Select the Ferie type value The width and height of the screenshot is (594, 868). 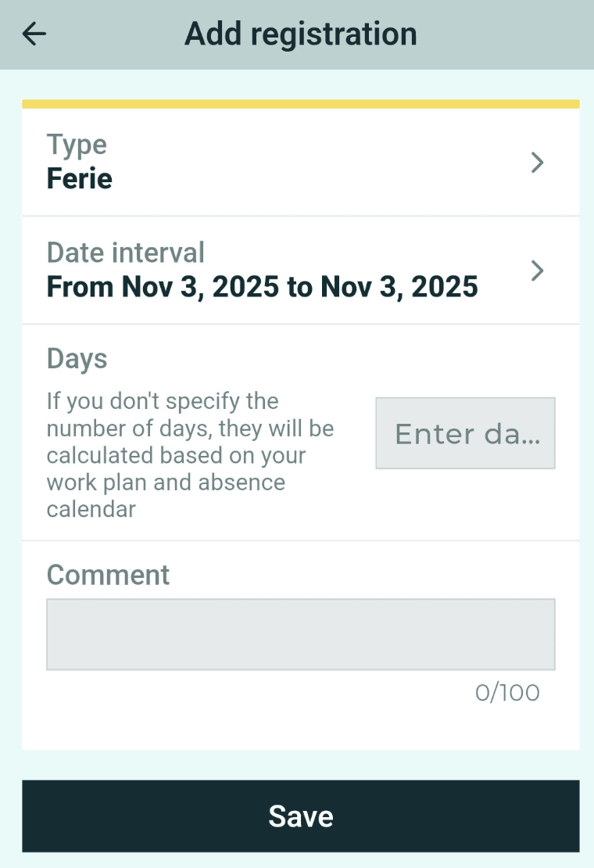coord(80,179)
